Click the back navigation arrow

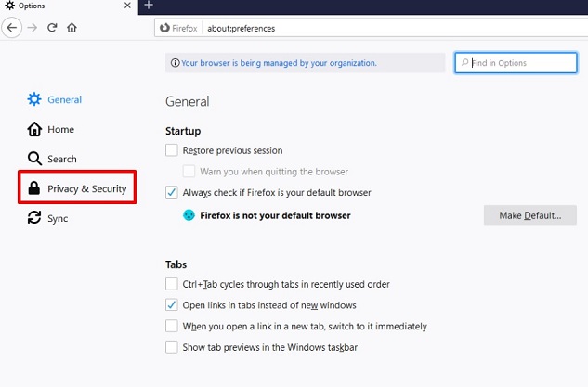click(x=12, y=28)
